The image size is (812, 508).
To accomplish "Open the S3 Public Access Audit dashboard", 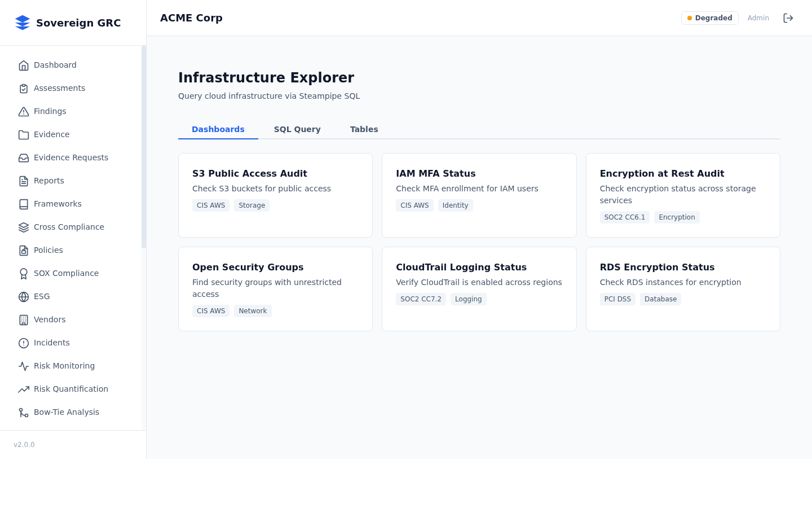I will (x=275, y=195).
